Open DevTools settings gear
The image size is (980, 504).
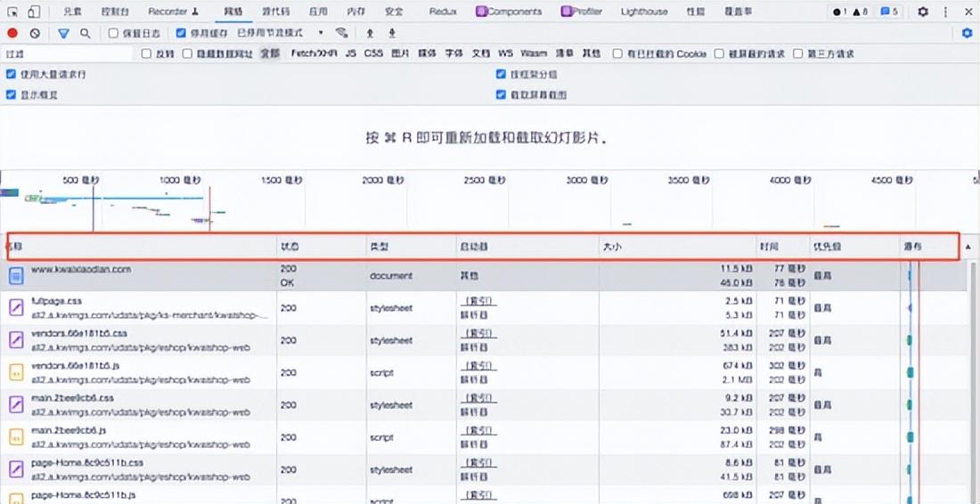[x=923, y=12]
